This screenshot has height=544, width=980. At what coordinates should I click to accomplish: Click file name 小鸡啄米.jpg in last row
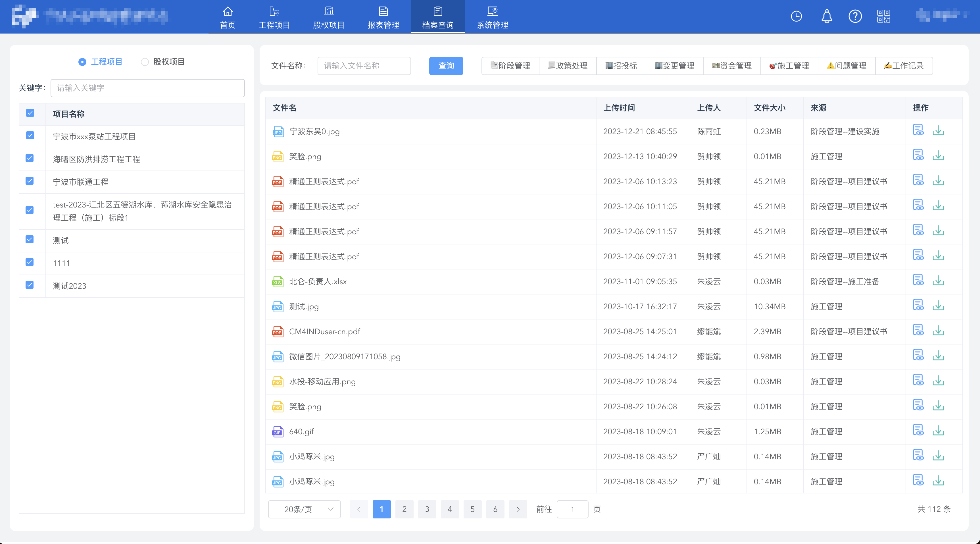point(312,481)
